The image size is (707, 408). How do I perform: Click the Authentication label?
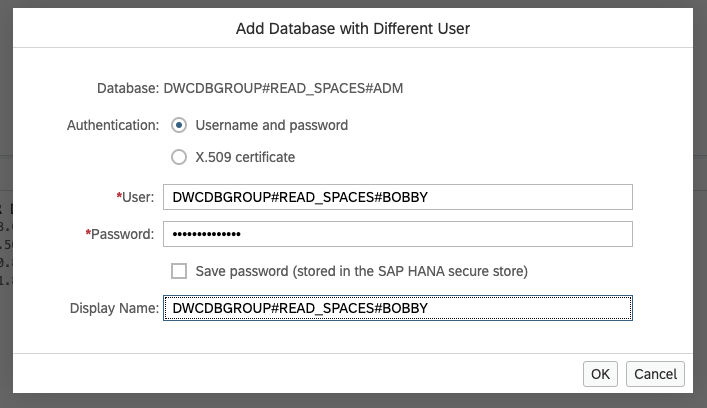pos(113,125)
